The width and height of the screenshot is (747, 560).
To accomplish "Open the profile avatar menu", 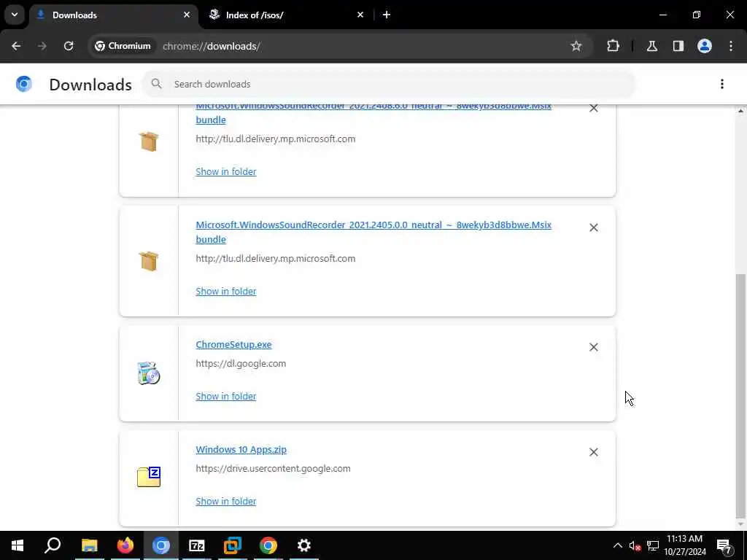I will point(705,46).
